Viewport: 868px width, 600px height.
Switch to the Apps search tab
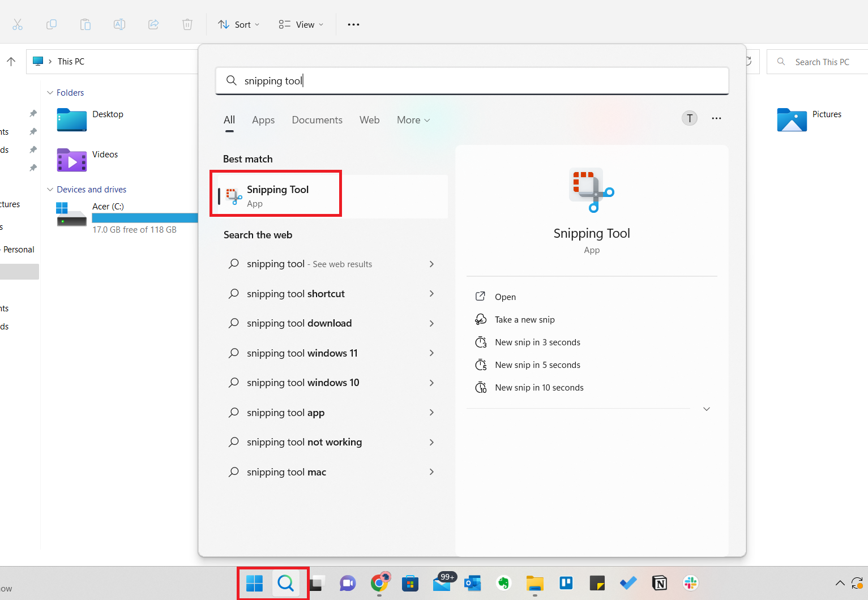point(263,120)
